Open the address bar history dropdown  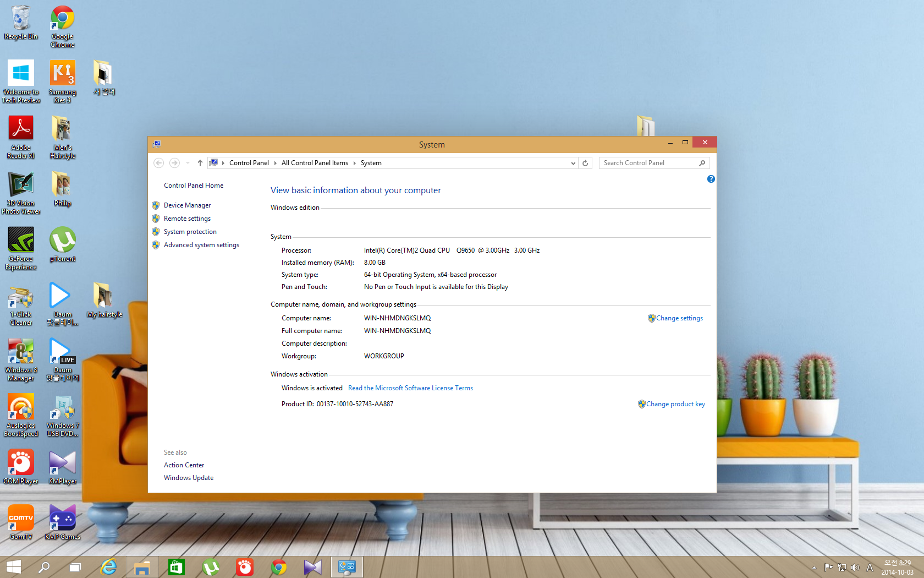[573, 163]
